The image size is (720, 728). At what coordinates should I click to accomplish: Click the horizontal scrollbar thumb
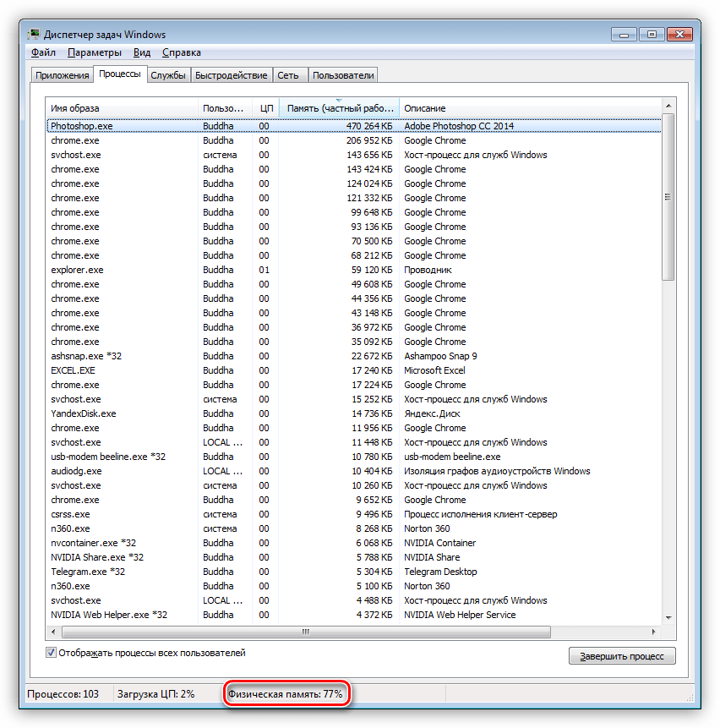click(304, 632)
